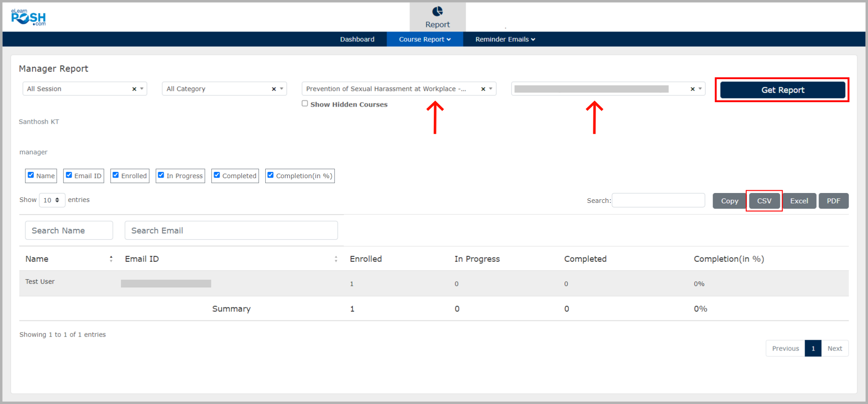Viewport: 868px width, 404px height.
Task: Expand the All Session dropdown
Action: [142, 89]
